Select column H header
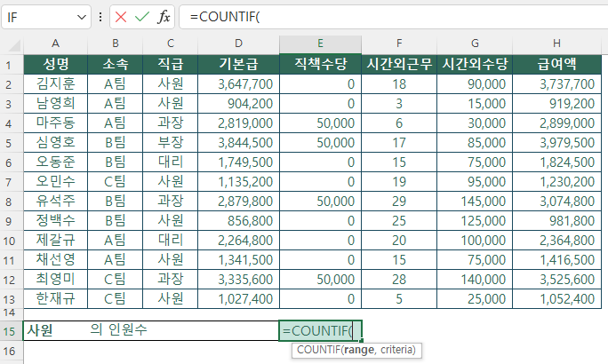 click(x=556, y=44)
